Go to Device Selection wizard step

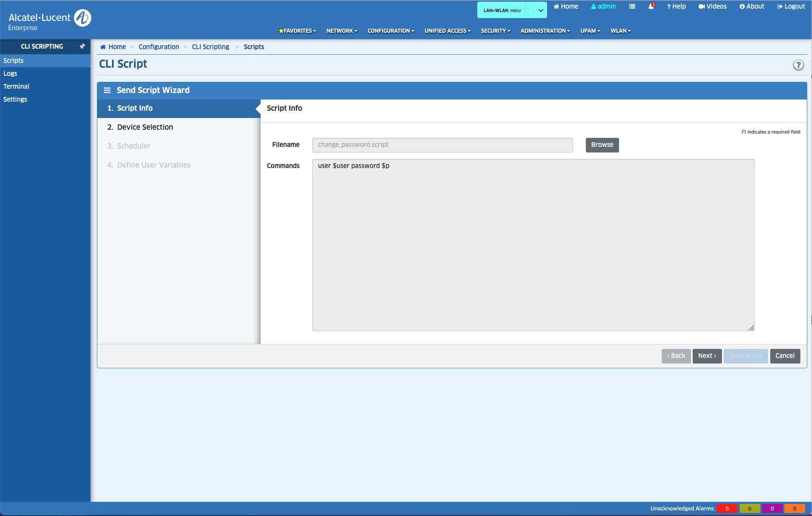(145, 127)
